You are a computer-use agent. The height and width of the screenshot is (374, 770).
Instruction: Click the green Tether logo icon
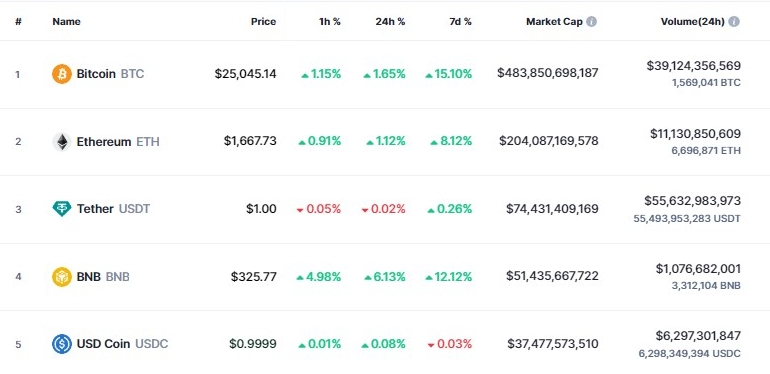click(x=62, y=209)
